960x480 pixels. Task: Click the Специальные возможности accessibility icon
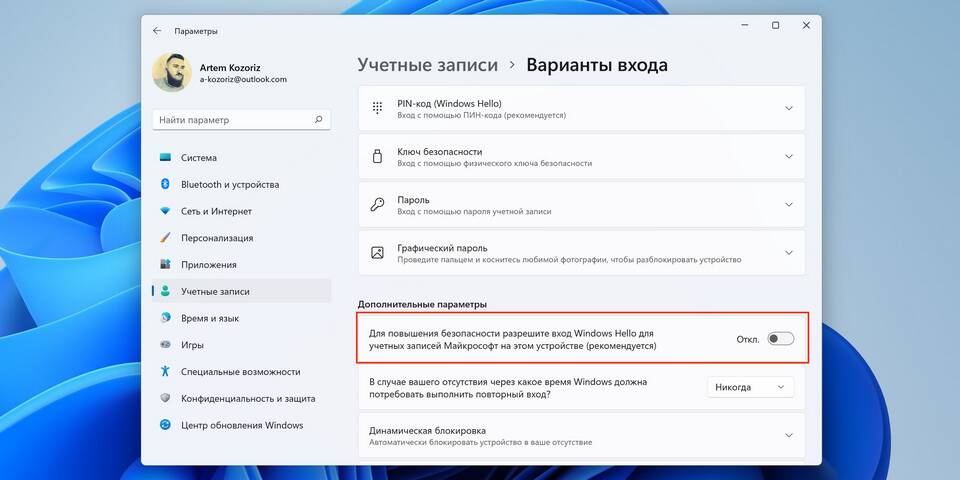(165, 372)
